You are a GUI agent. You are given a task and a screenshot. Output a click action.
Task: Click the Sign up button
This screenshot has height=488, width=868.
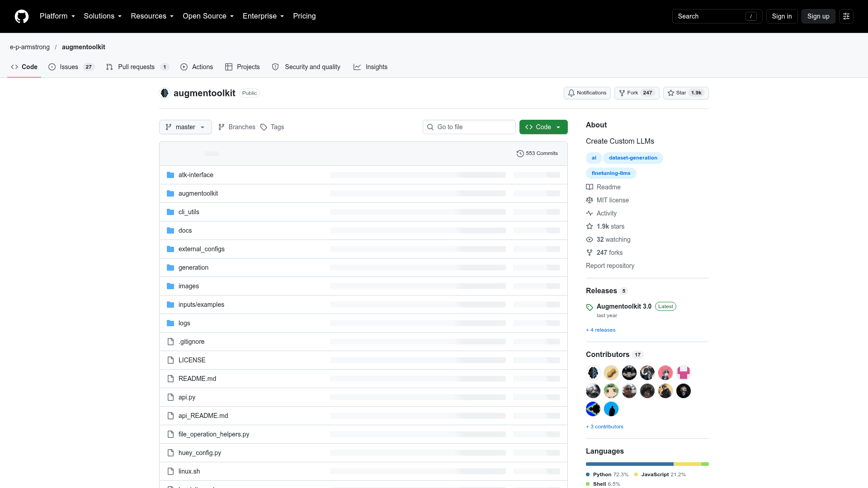click(818, 16)
